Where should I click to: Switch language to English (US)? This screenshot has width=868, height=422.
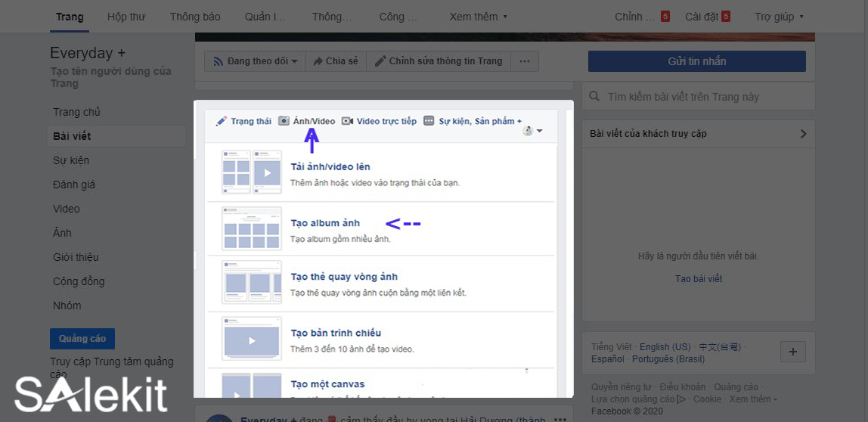point(665,346)
